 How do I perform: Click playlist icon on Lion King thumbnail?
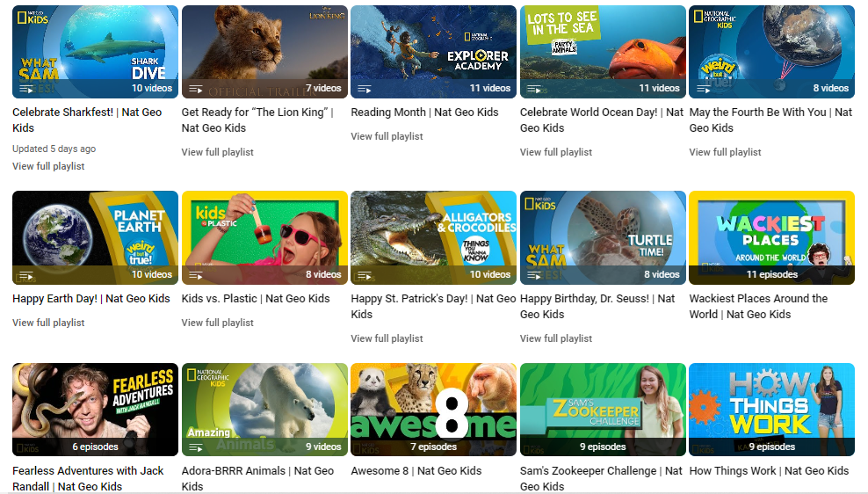point(196,88)
